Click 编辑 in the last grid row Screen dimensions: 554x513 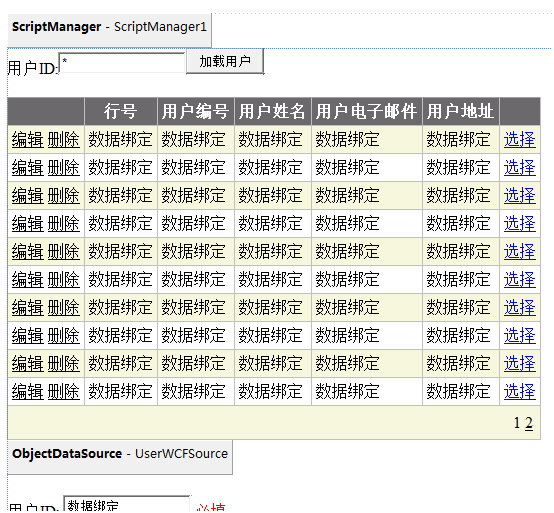[x=28, y=391]
